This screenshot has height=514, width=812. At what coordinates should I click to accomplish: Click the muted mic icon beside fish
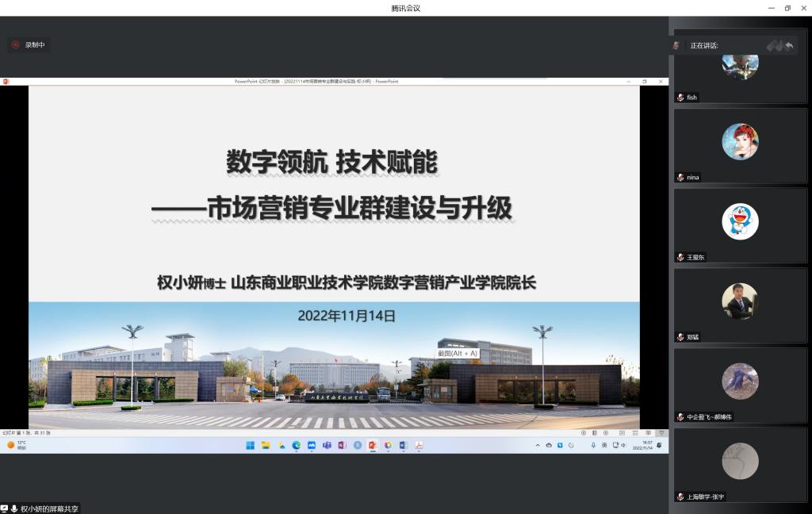tap(680, 98)
